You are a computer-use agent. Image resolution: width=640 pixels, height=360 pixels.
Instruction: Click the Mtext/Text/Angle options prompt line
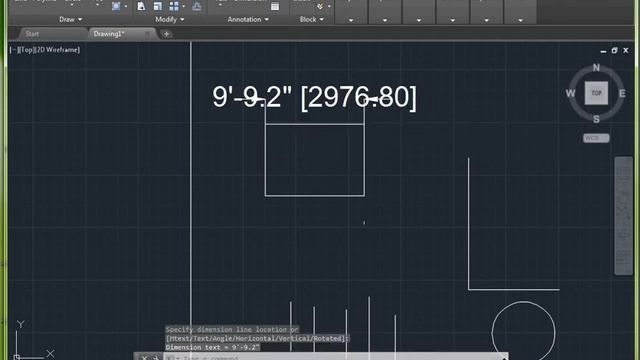[257, 338]
